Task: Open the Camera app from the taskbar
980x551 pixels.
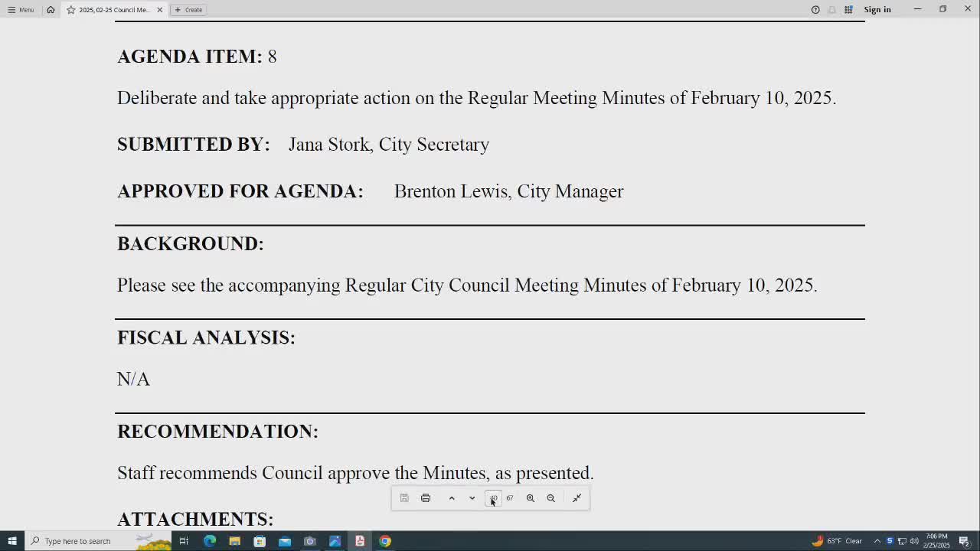Action: point(310,541)
